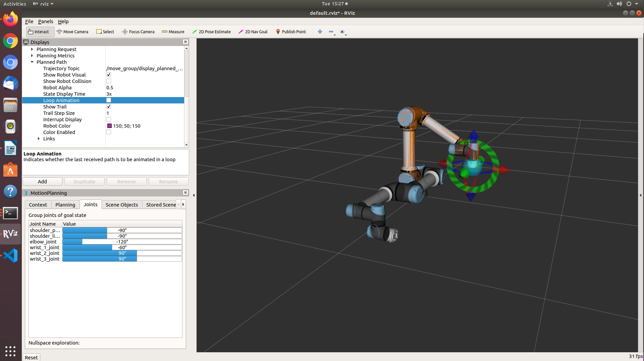Activate the Move Camera tool

(x=72, y=32)
